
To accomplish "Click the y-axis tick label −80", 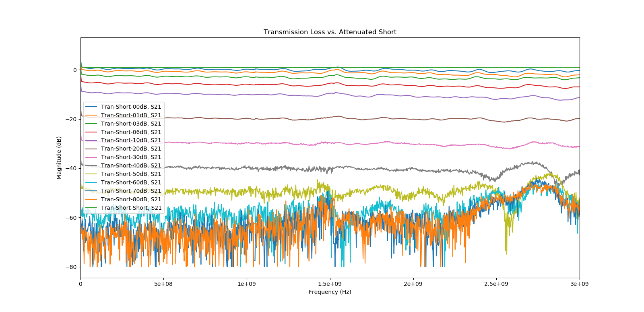I will [x=70, y=267].
